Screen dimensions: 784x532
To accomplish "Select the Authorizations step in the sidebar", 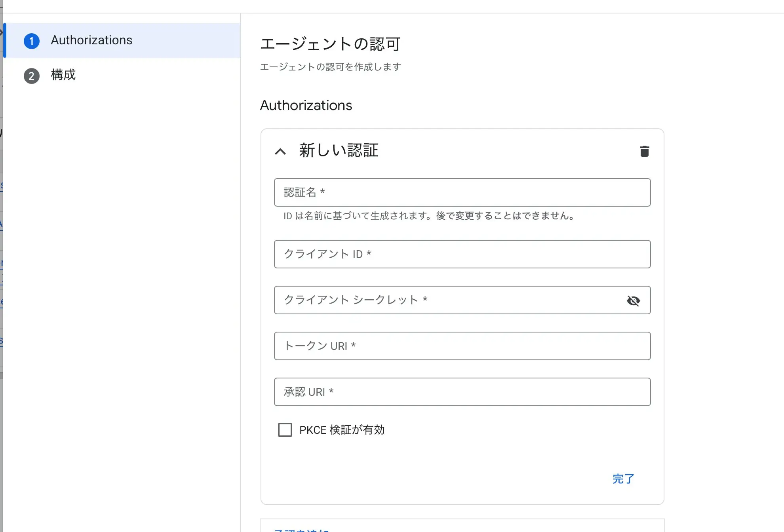I will 91,40.
